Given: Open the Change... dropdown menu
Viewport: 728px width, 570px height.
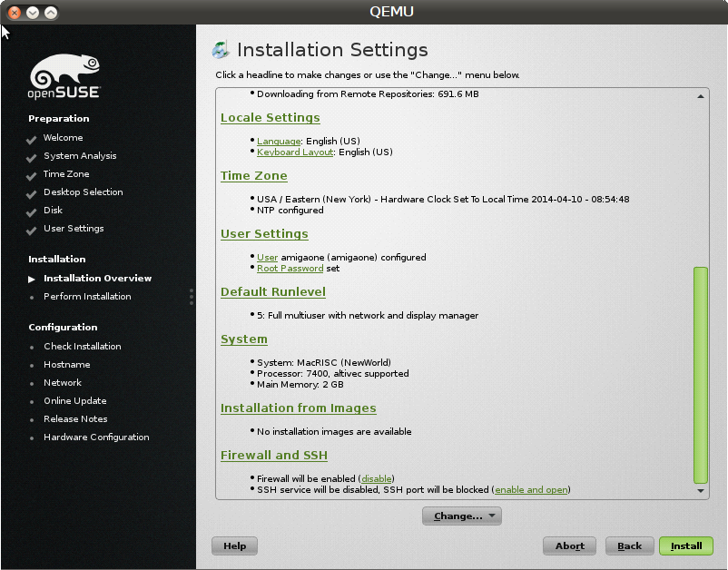Looking at the screenshot, I should pos(461,516).
